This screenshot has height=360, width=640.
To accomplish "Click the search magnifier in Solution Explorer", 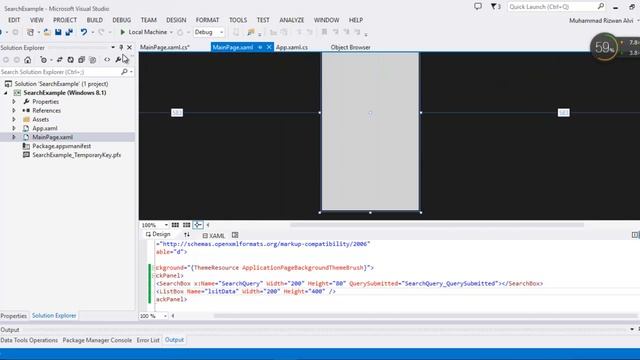I will tap(124, 72).
